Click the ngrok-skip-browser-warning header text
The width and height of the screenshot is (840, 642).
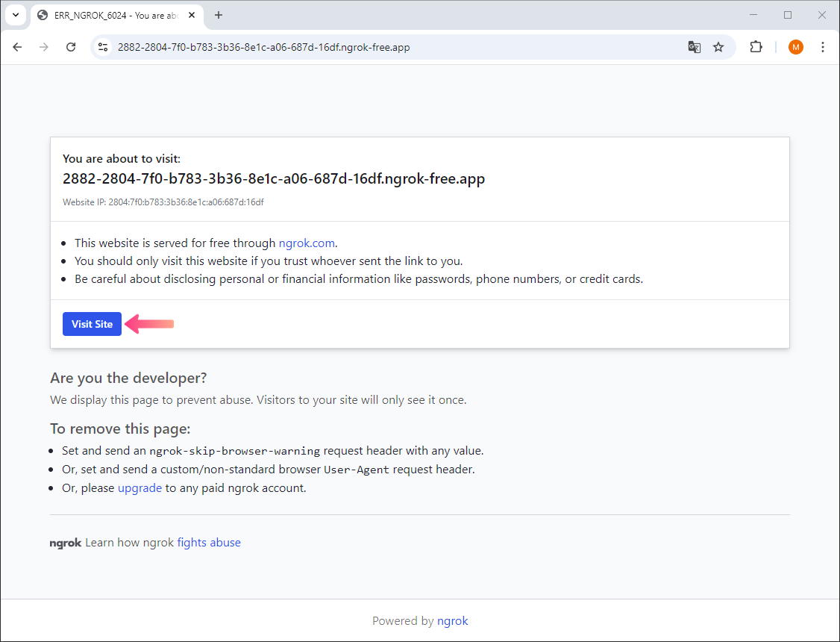235,451
